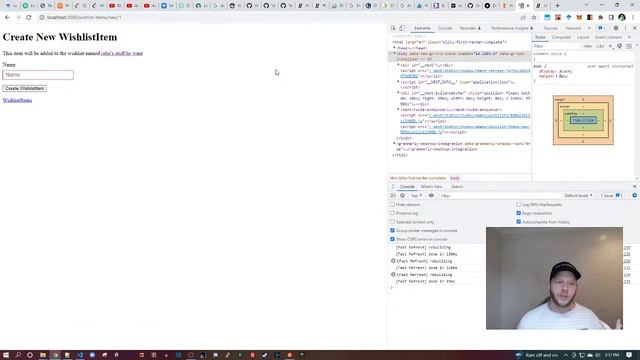This screenshot has height=360, width=640.
Task: Expand the head element node
Action: (x=394, y=48)
